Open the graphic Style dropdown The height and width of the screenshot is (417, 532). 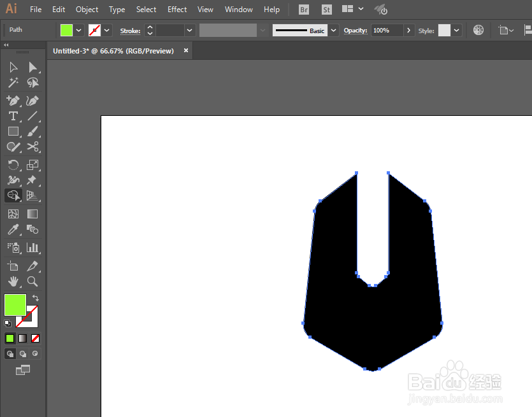pyautogui.click(x=457, y=30)
